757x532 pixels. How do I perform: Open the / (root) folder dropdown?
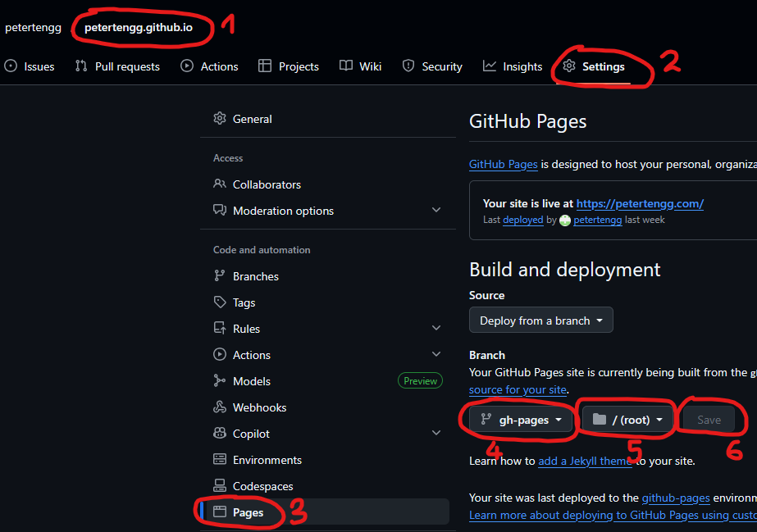[627, 420]
